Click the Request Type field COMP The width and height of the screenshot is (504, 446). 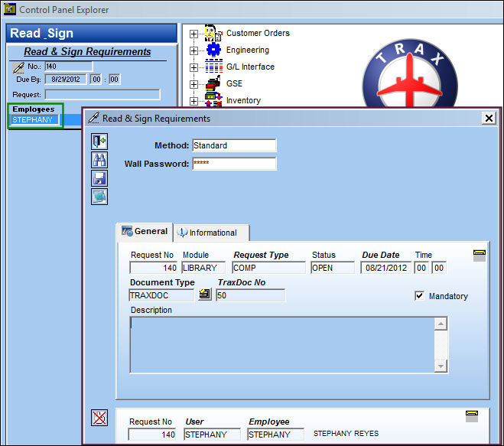click(268, 268)
